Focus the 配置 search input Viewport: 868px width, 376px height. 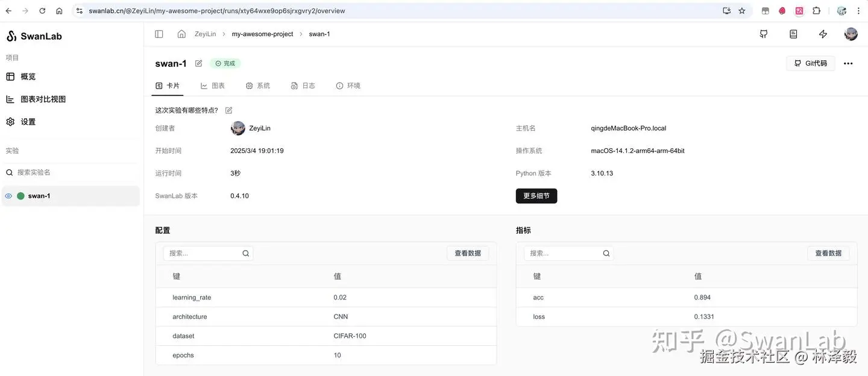point(208,254)
